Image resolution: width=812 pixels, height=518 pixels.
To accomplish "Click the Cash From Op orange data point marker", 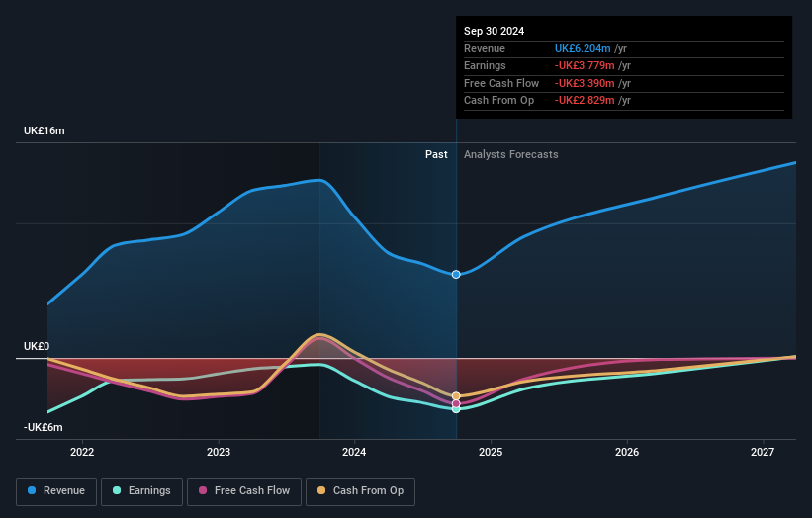I will pyautogui.click(x=456, y=396).
